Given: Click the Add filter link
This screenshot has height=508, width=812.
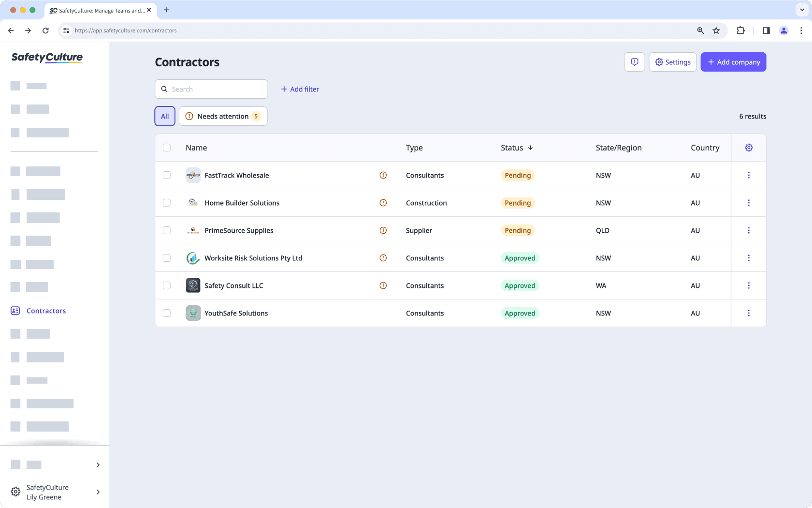Looking at the screenshot, I should (x=300, y=89).
